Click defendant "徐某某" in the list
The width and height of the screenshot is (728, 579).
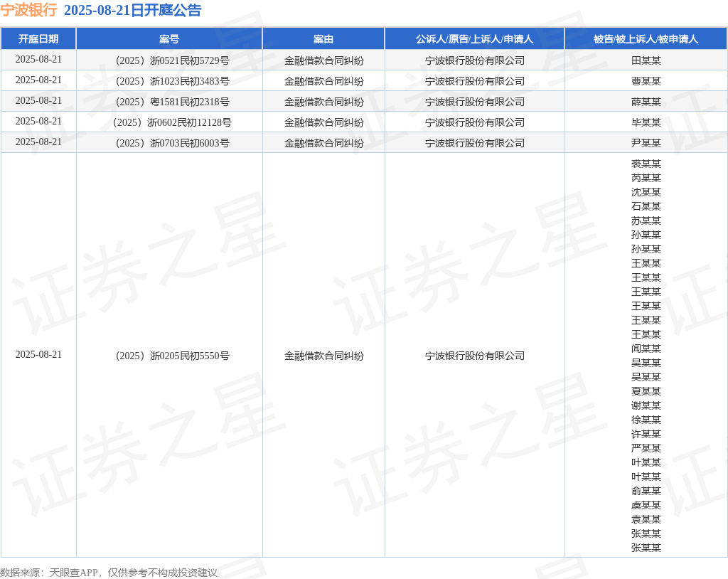(x=646, y=420)
